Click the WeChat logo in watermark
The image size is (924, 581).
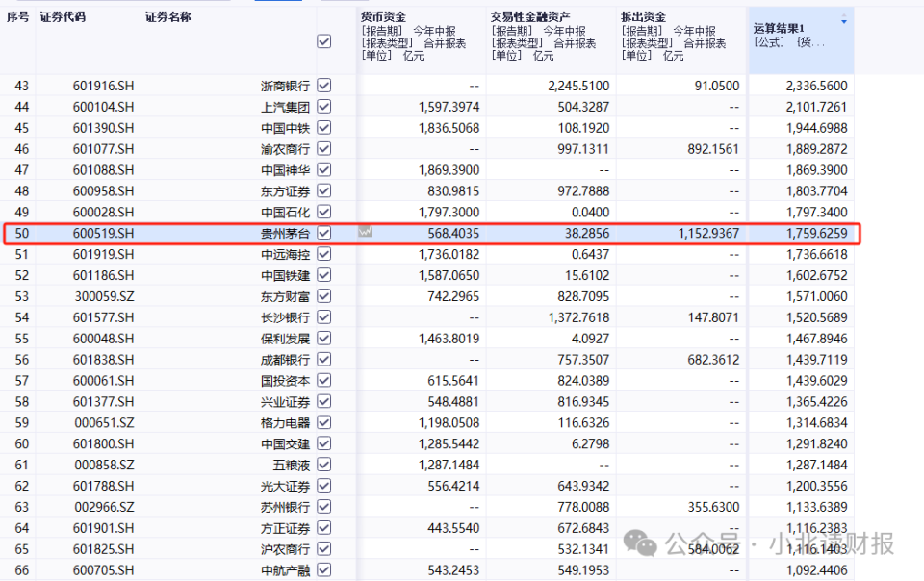(640, 543)
